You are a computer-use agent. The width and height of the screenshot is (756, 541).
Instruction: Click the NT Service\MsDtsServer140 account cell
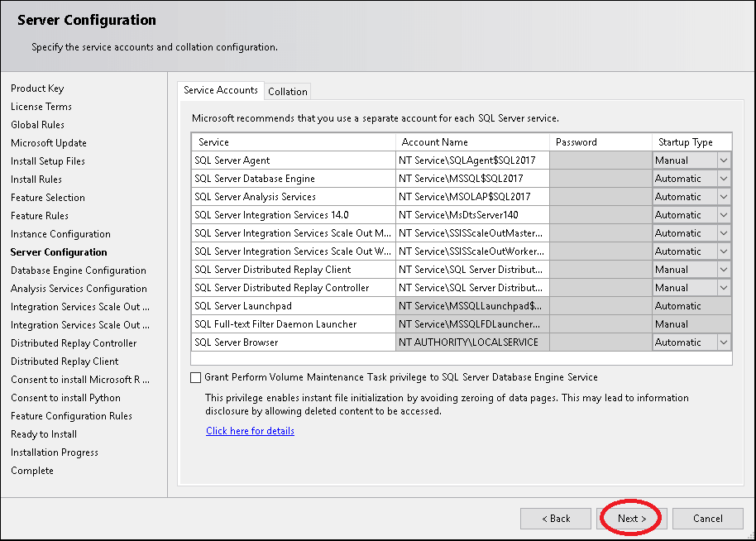[472, 215]
